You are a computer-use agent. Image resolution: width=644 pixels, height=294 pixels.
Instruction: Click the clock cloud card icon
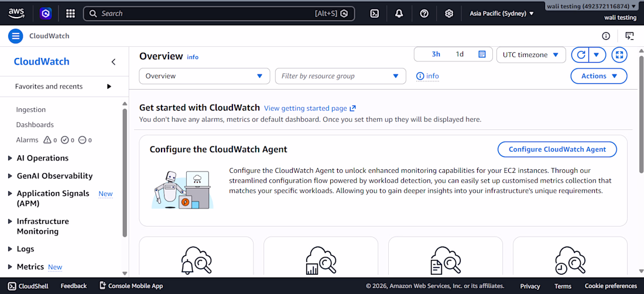pos(570,261)
